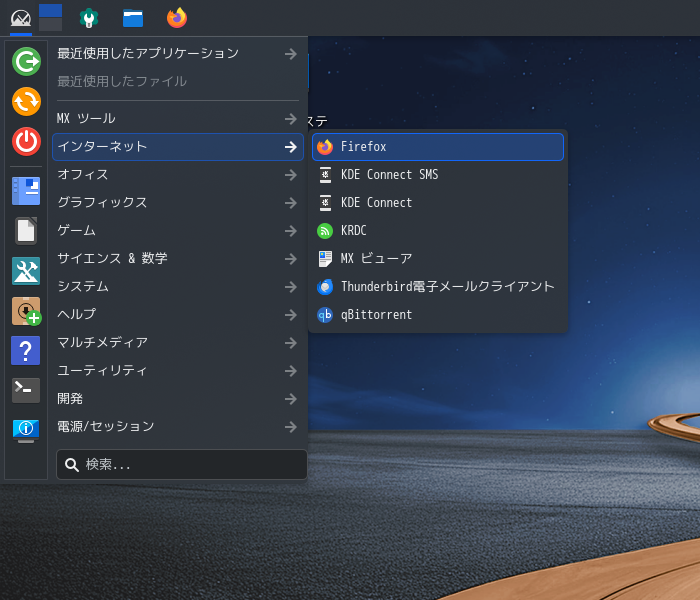Screen dimensions: 700x600
Task: Open the ゲーム category label
Action: click(x=76, y=231)
